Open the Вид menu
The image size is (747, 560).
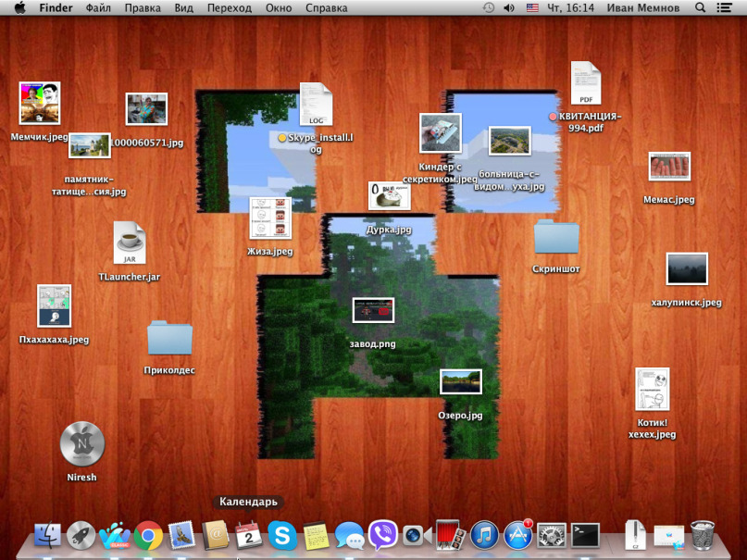coord(184,7)
